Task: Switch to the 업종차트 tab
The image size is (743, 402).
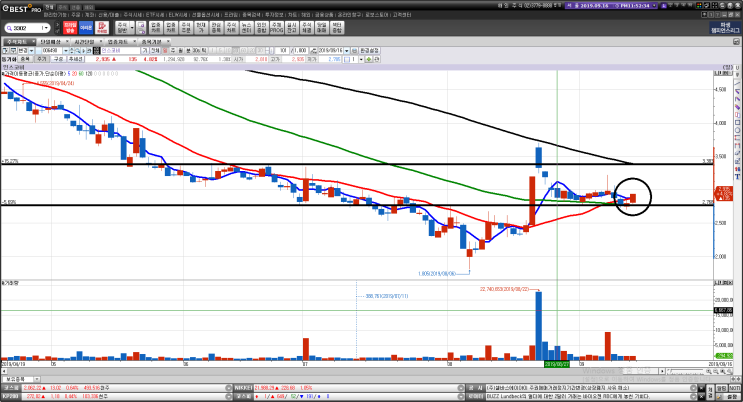Action: (118, 42)
